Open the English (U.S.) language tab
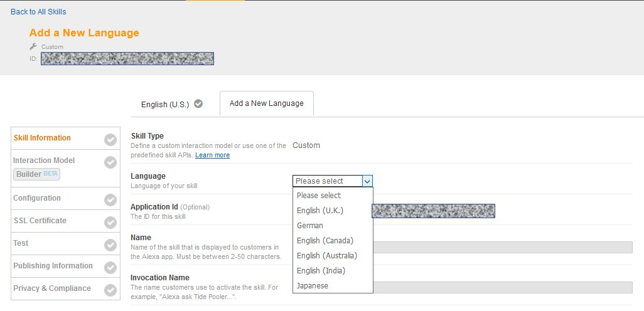644x311 pixels. [x=165, y=105]
